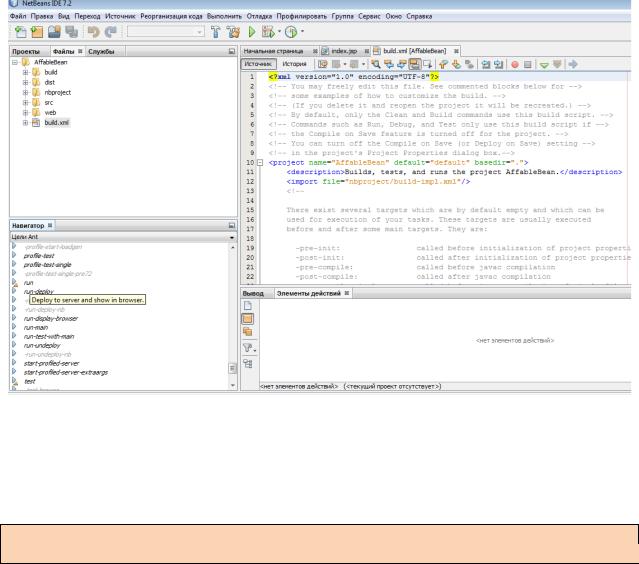
Task: Select the run-display-browser Ant target
Action: pos(51,319)
